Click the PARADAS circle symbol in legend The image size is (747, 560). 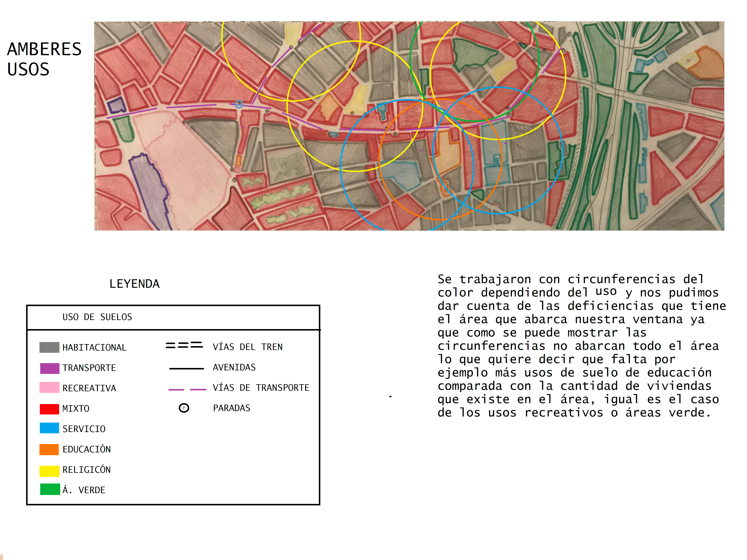point(184,408)
